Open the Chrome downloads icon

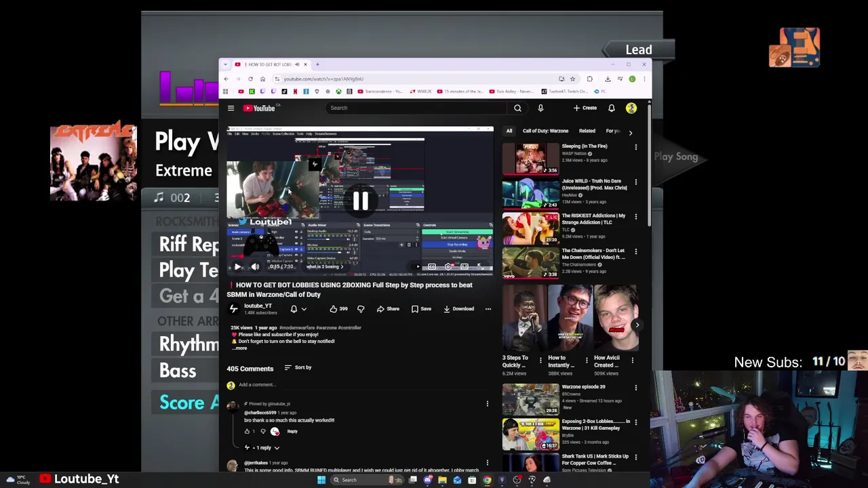[x=608, y=79]
